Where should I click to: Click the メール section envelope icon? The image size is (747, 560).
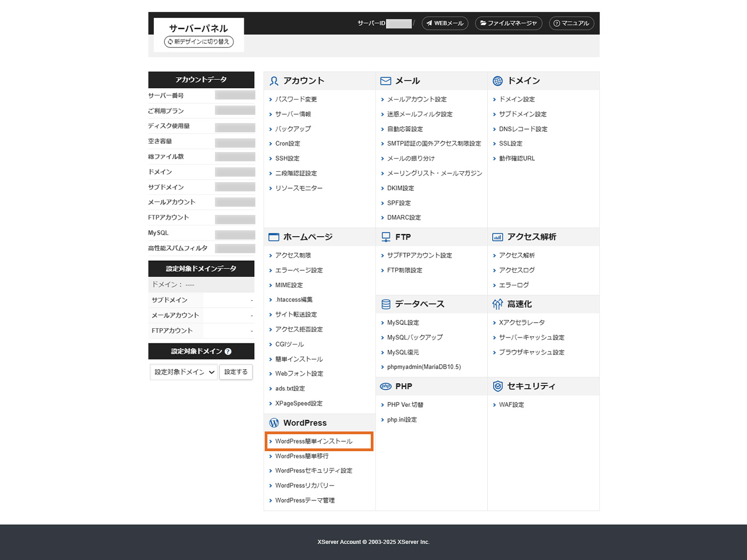pos(386,81)
